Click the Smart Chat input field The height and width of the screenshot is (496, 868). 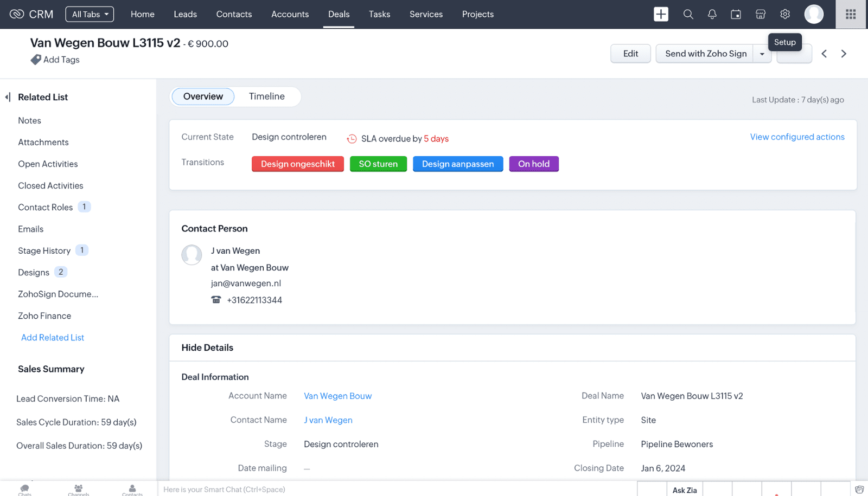397,489
